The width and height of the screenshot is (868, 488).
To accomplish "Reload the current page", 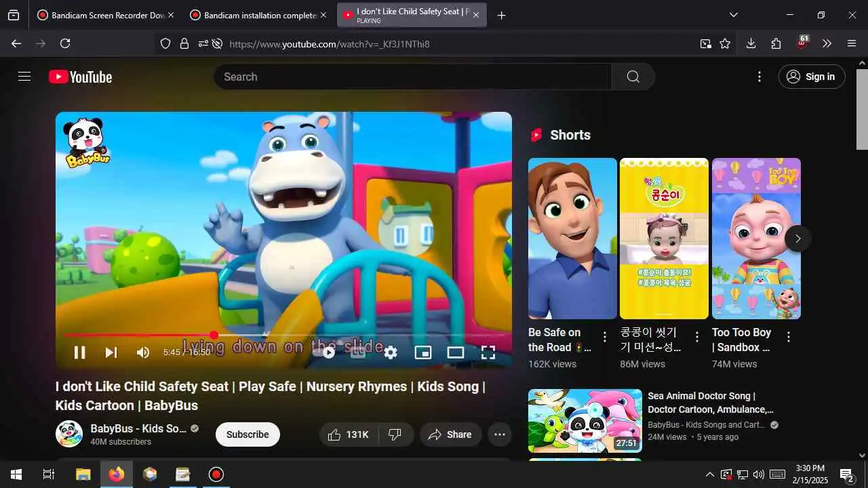I will (x=65, y=43).
